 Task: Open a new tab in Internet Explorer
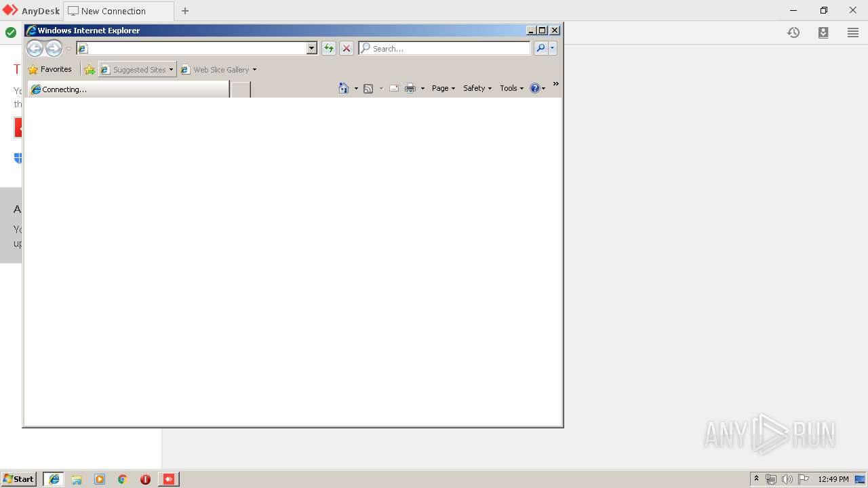pyautogui.click(x=241, y=89)
